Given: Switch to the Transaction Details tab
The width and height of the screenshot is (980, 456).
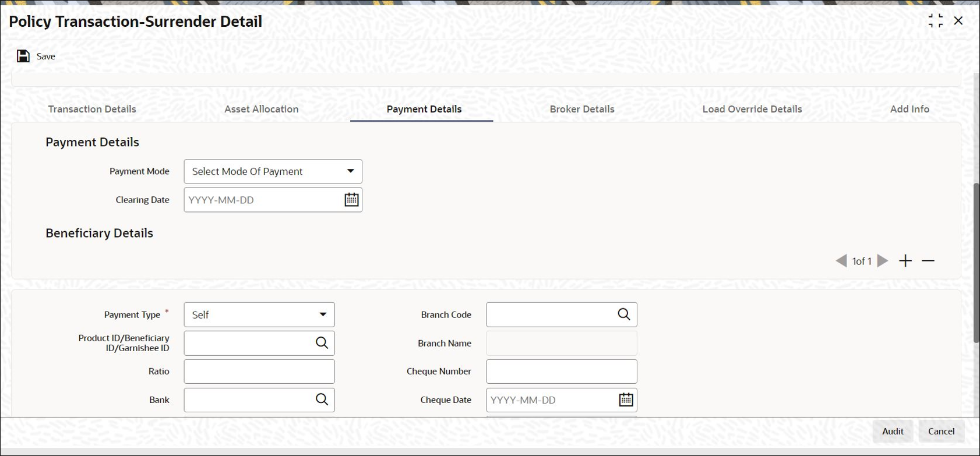Looking at the screenshot, I should coord(92,109).
